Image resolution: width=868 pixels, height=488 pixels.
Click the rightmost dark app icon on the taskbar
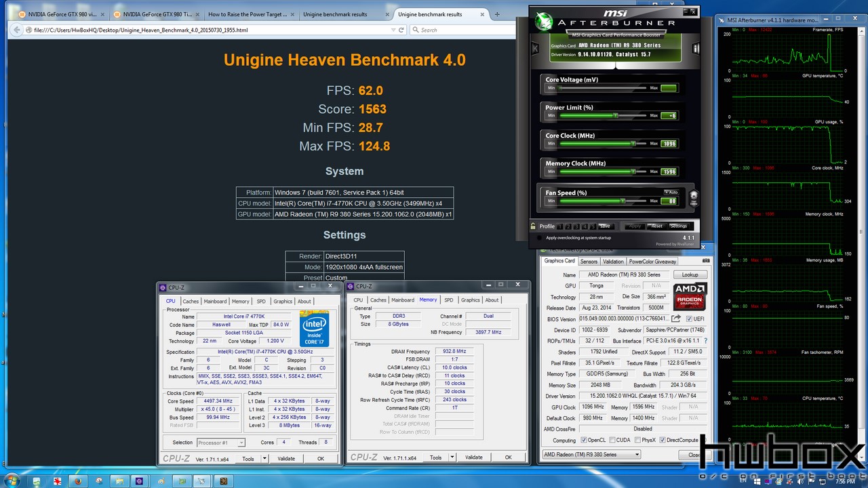pos(222,481)
